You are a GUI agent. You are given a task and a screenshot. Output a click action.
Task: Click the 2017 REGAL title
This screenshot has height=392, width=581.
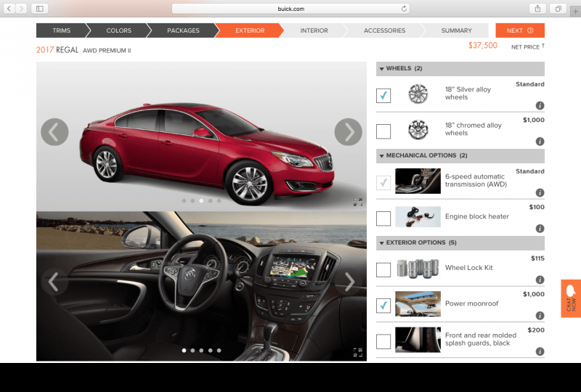pos(57,50)
